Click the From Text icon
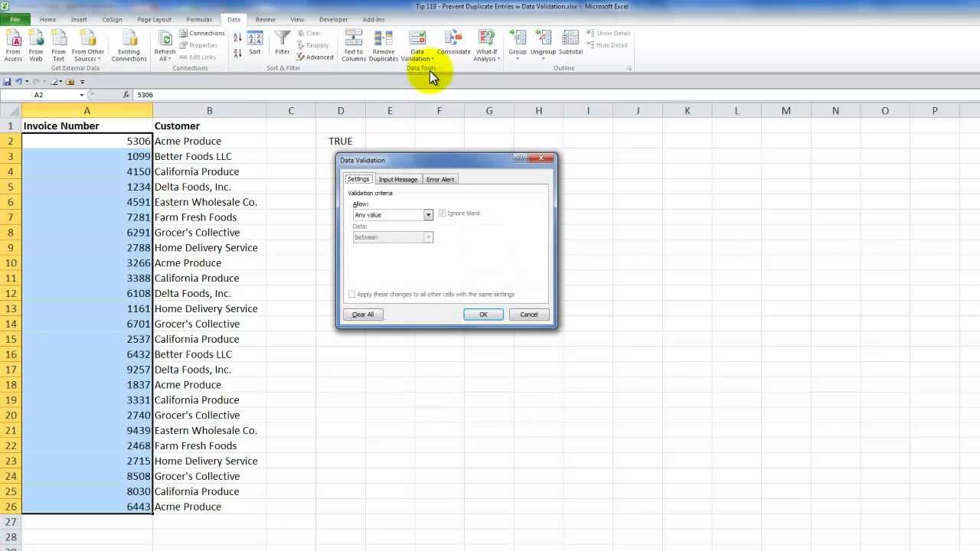 click(59, 46)
